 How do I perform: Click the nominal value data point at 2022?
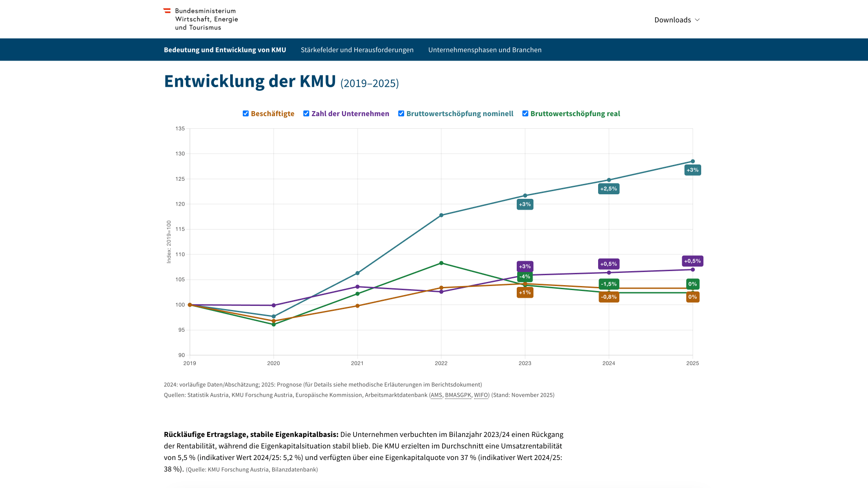click(441, 215)
